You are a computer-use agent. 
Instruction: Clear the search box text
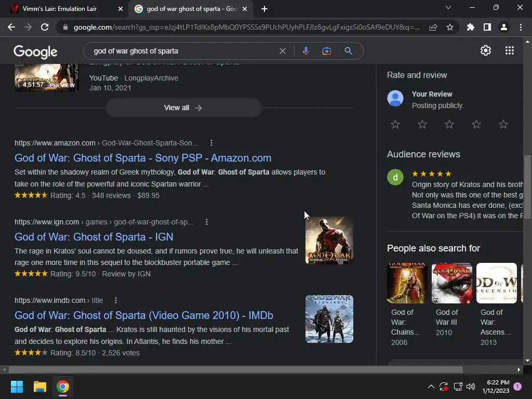pos(282,51)
